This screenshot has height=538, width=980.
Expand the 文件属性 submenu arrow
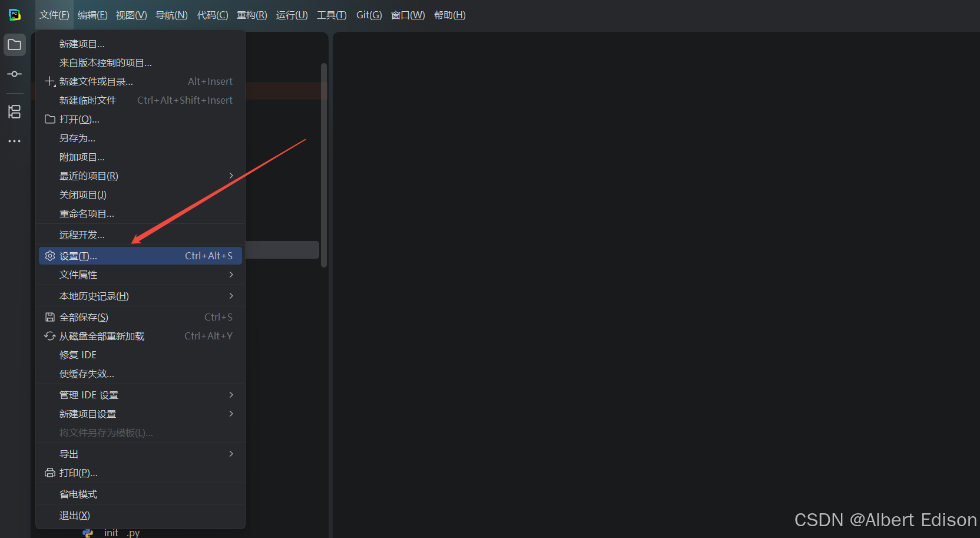tap(231, 275)
